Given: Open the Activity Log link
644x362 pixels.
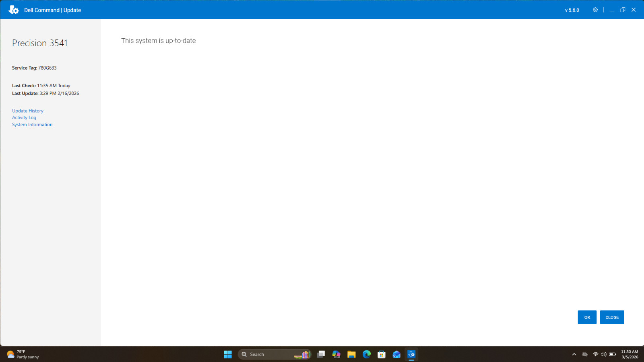Looking at the screenshot, I should point(24,117).
